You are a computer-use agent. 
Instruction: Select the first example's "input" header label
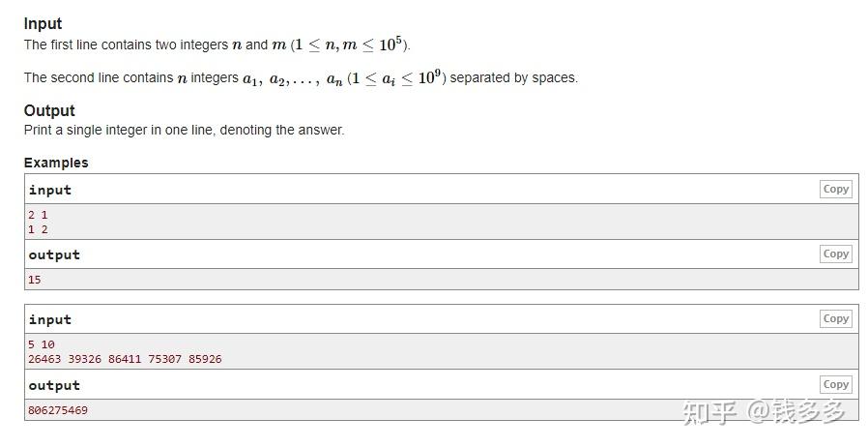click(50, 190)
